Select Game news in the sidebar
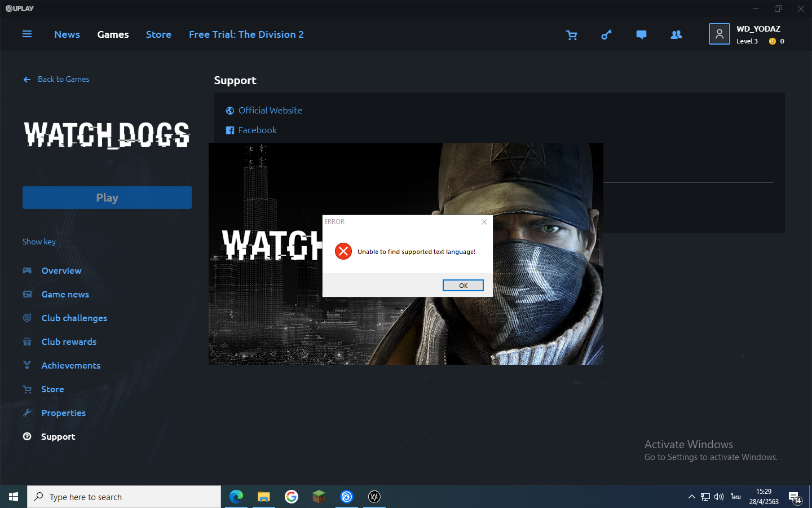This screenshot has height=508, width=812. [65, 294]
